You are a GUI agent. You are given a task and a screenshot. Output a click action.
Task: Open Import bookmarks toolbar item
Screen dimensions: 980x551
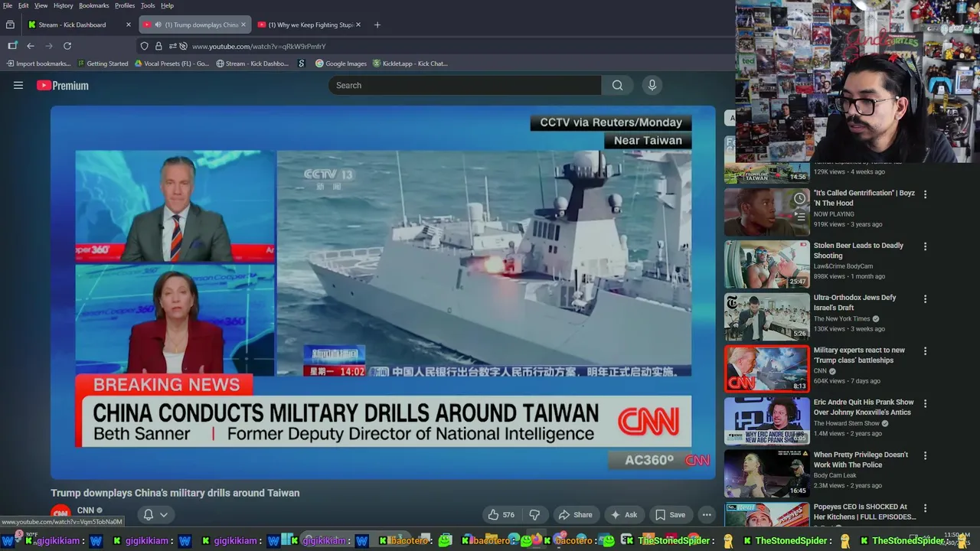tap(38, 64)
